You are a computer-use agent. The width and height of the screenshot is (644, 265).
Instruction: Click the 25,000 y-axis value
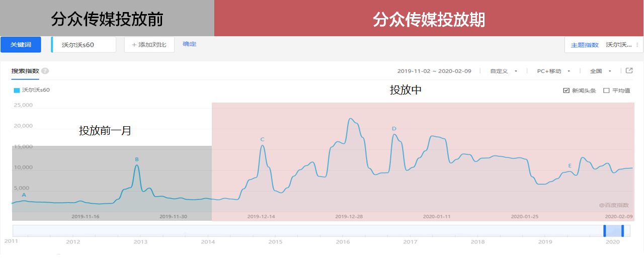(x=23, y=105)
